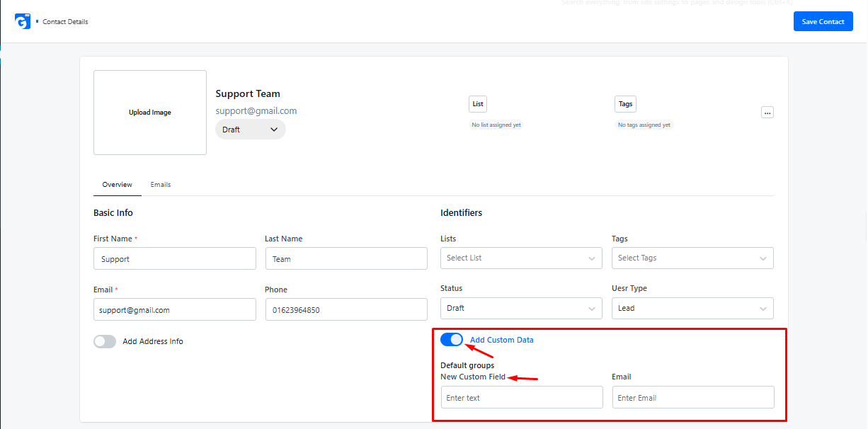Click the 'No list assigned yet' label
Image resolution: width=868 pixels, height=429 pixels.
point(496,125)
